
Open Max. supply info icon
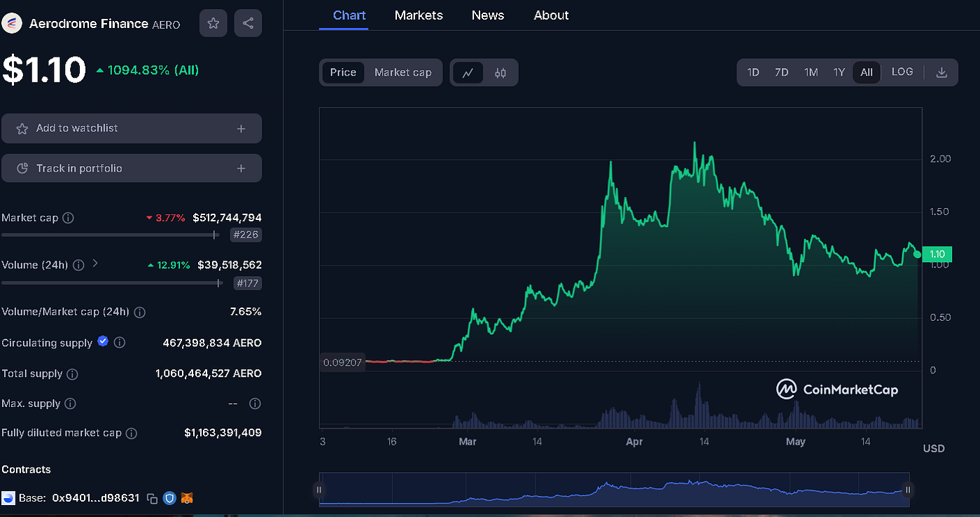pyautogui.click(x=70, y=404)
